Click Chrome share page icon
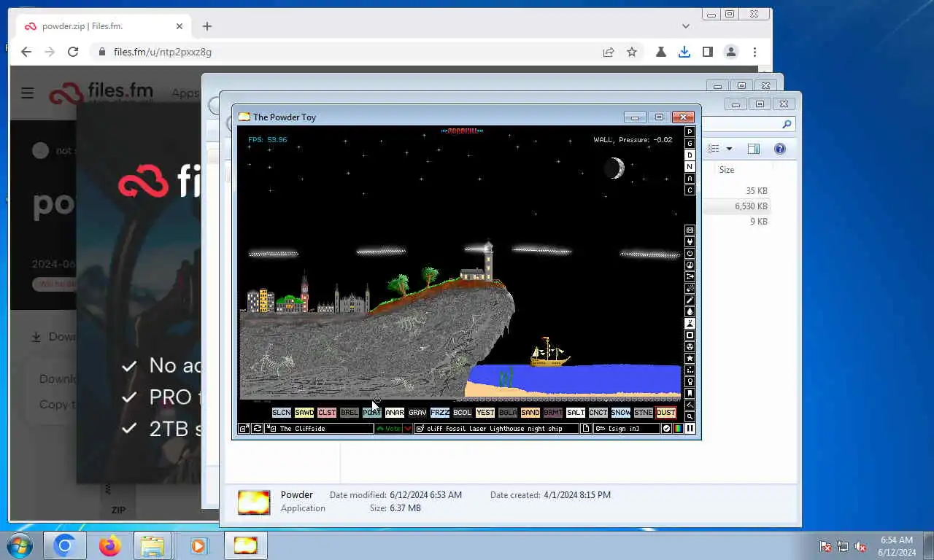Image resolution: width=934 pixels, height=560 pixels. click(608, 52)
